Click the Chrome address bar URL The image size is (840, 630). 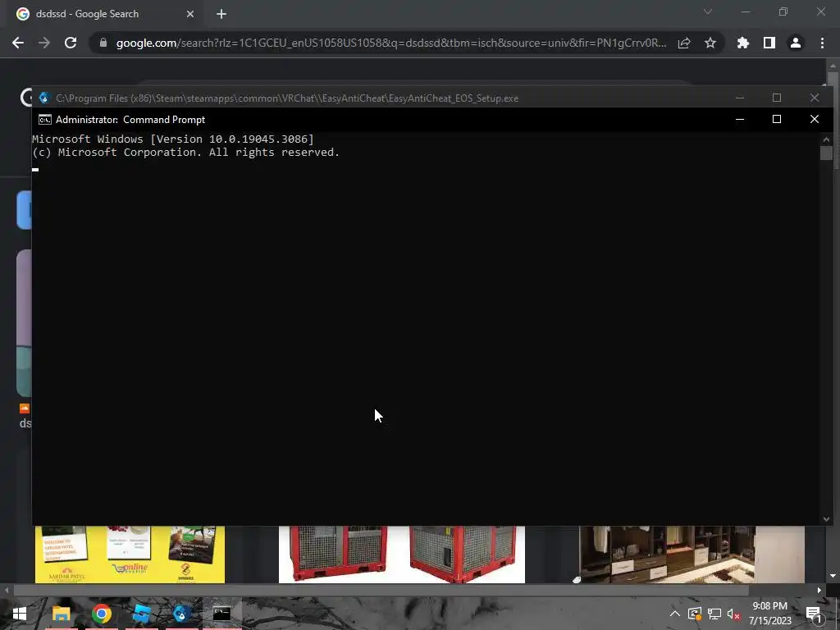(x=391, y=43)
